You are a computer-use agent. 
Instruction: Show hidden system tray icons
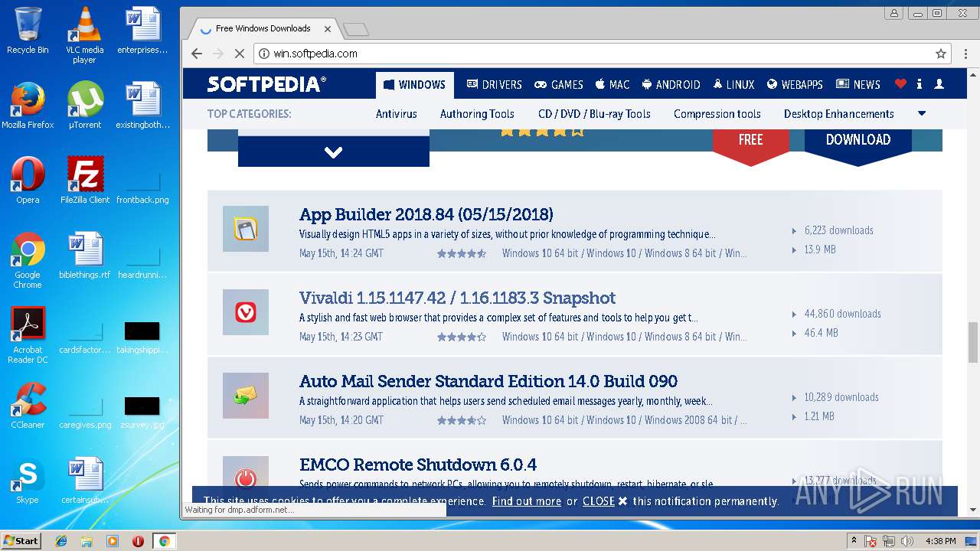(854, 541)
